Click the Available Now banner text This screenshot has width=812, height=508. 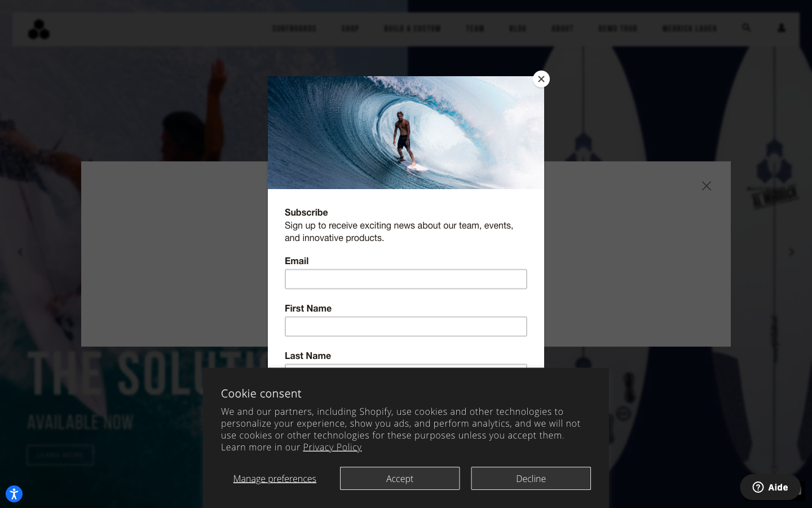[80, 422]
